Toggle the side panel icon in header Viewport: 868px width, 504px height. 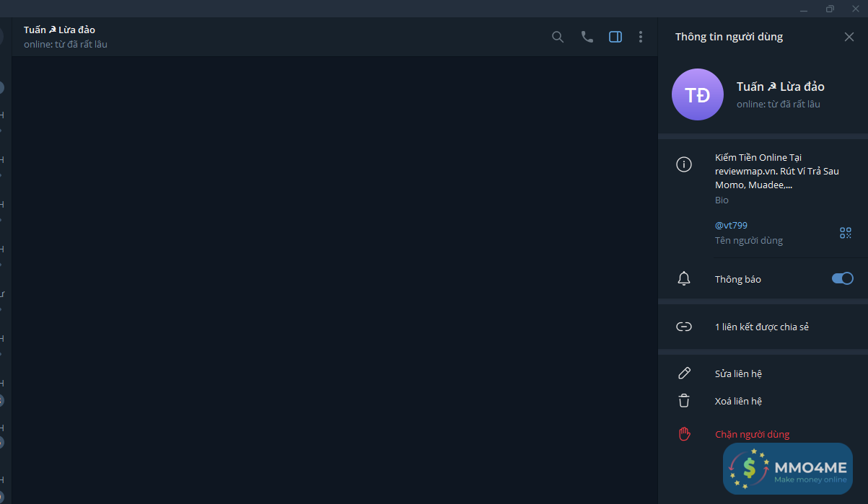[x=615, y=37]
